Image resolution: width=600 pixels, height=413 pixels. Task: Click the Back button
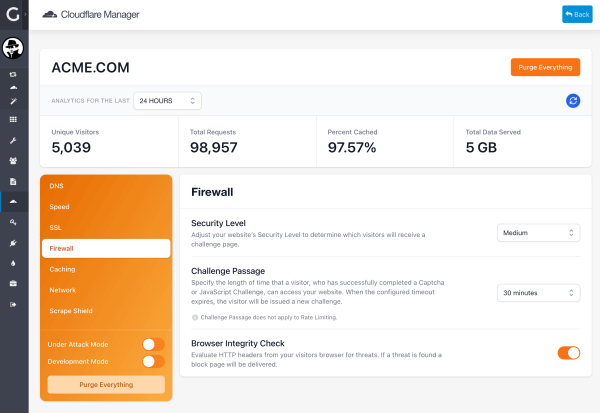(x=577, y=14)
